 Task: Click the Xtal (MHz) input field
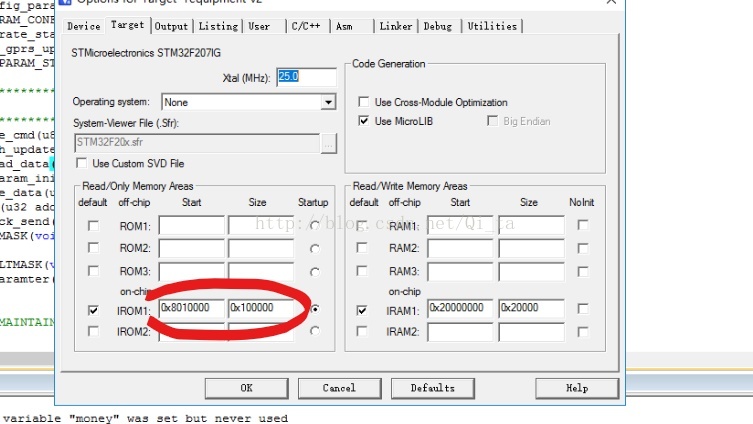[306, 77]
